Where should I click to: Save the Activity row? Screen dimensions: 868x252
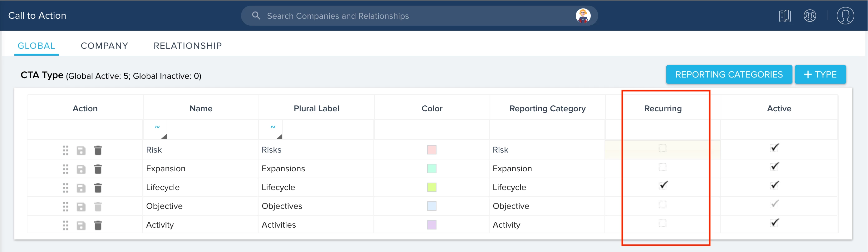81,225
